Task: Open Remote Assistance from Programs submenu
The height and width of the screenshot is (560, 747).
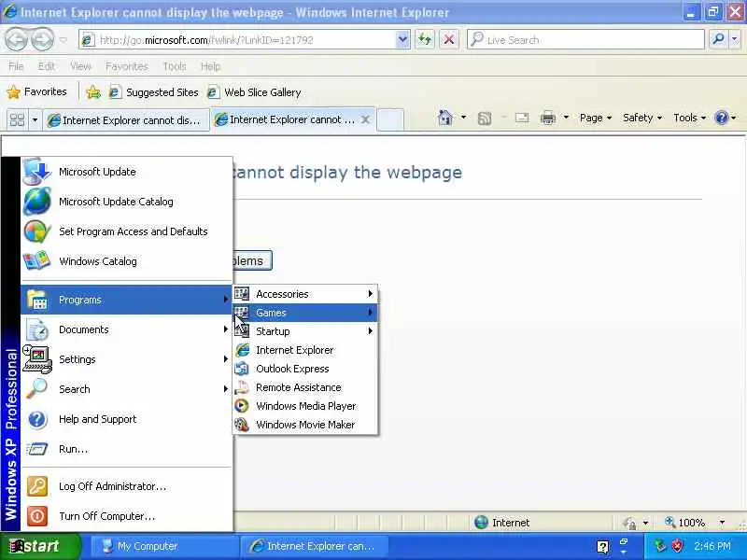Action: (x=305, y=387)
